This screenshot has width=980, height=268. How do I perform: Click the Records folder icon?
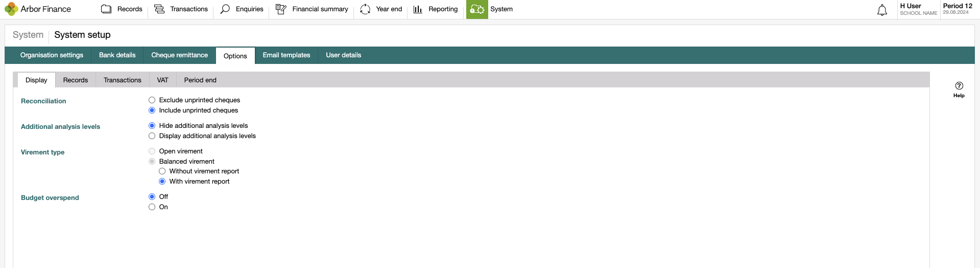coord(106,9)
